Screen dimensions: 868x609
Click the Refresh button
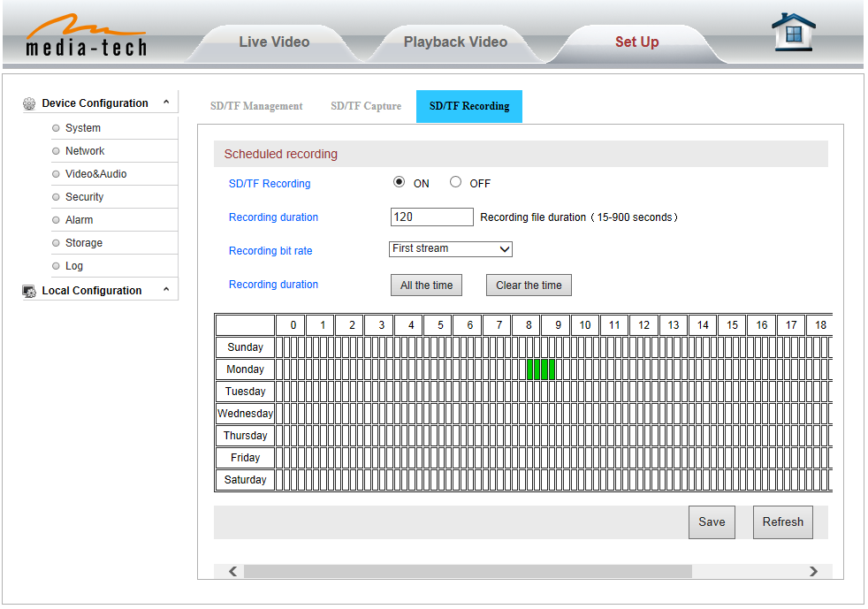coord(783,522)
